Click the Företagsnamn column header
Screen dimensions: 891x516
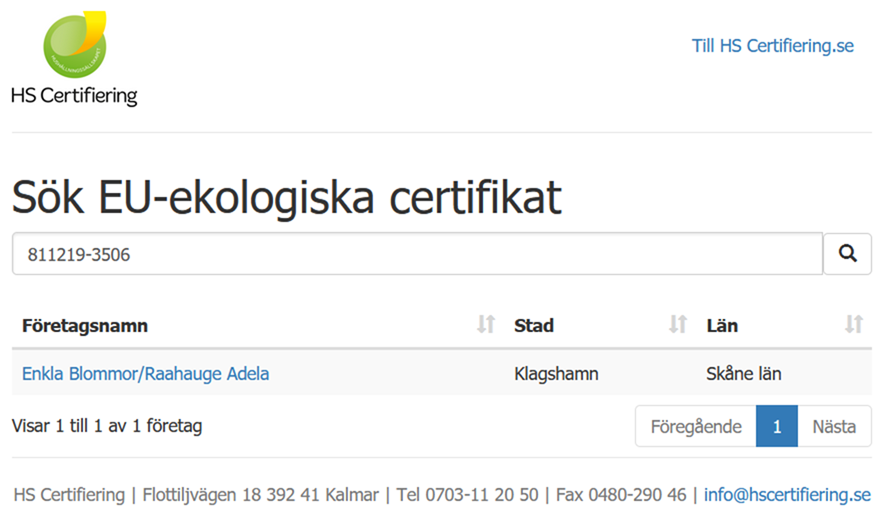(x=85, y=326)
